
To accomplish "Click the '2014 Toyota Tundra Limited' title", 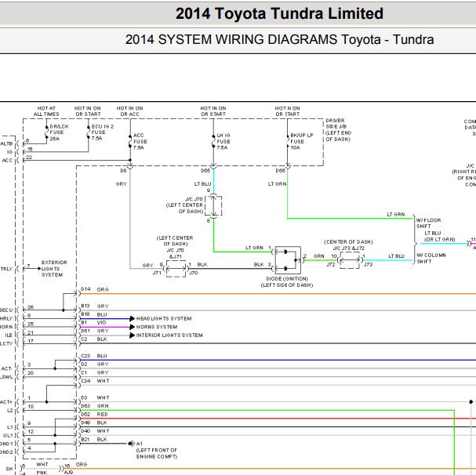I will (279, 13).
